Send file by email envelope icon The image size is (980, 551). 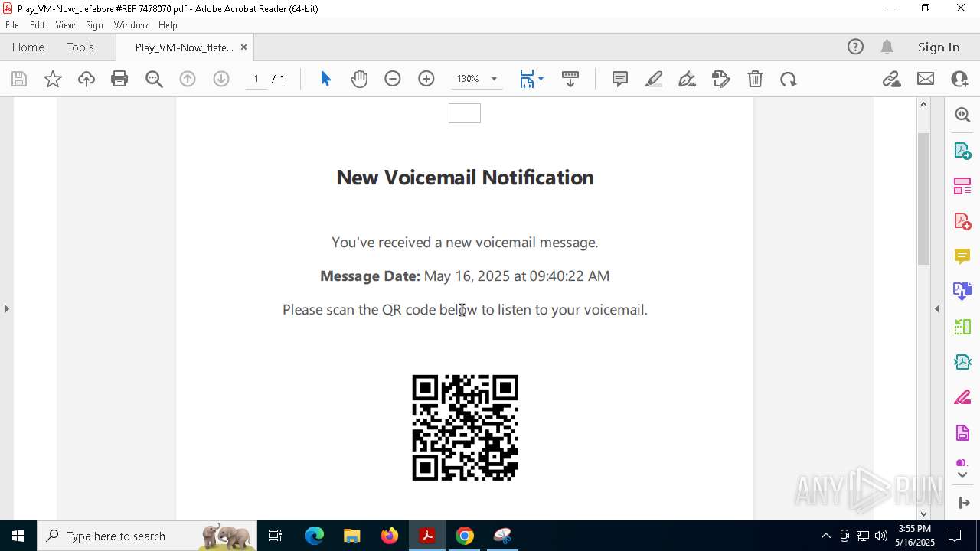click(926, 79)
